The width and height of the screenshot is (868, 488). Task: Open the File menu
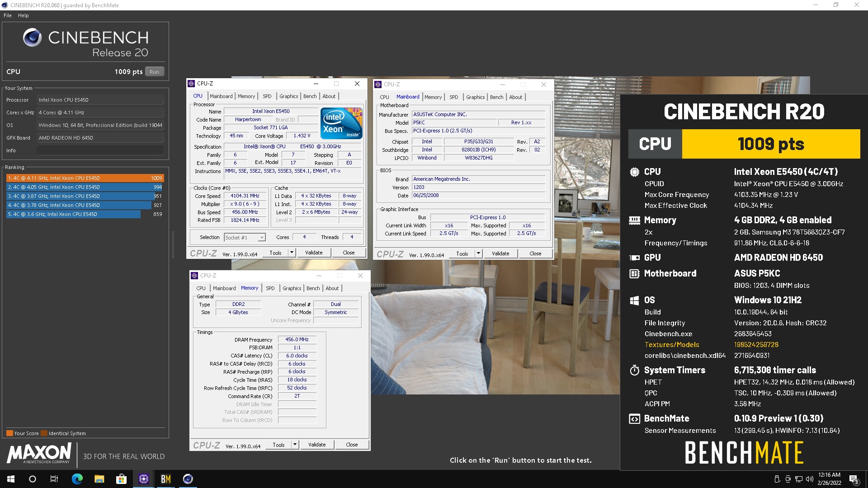(8, 15)
